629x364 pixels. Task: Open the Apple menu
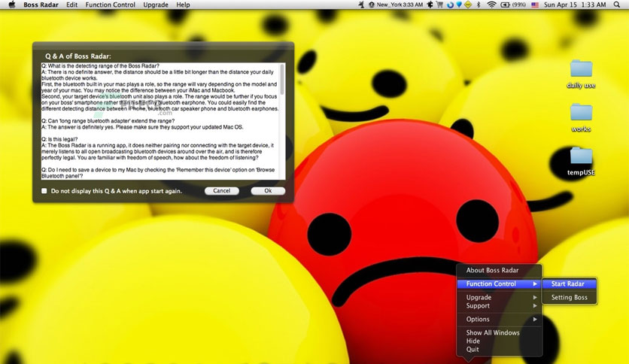coord(11,5)
